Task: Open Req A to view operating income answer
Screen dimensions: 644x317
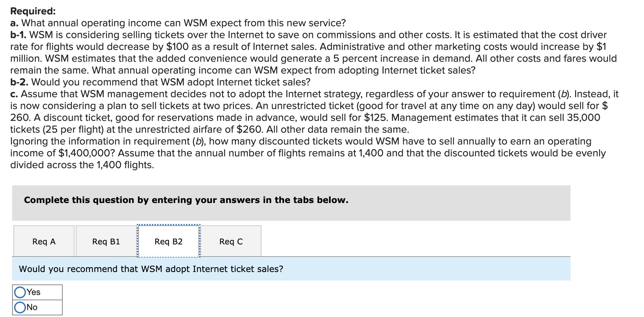Action: click(x=44, y=241)
